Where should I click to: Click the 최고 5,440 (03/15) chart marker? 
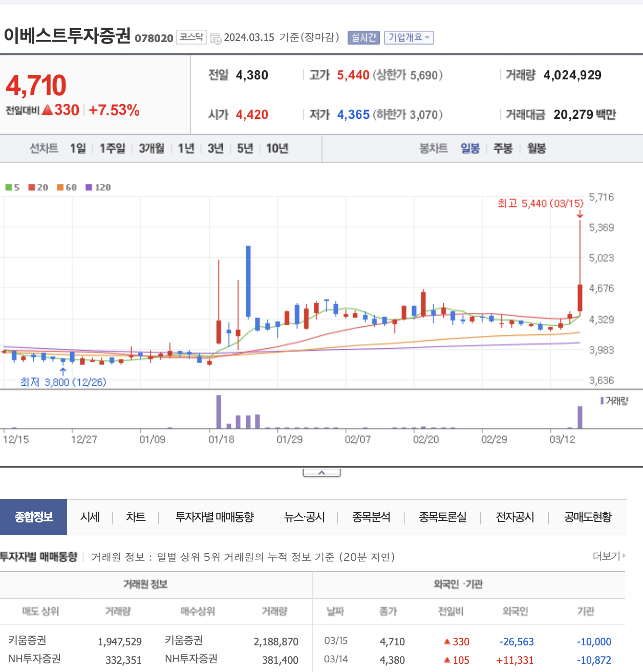click(x=540, y=204)
